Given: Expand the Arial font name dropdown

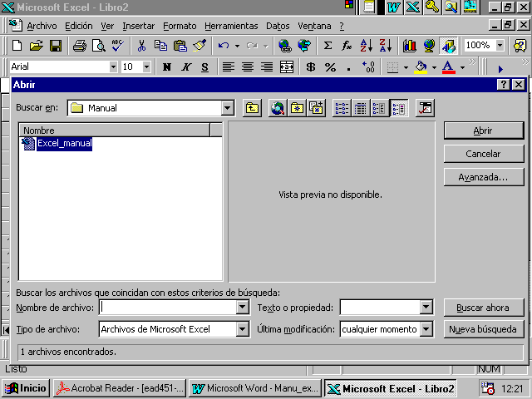Looking at the screenshot, I should 113,66.
